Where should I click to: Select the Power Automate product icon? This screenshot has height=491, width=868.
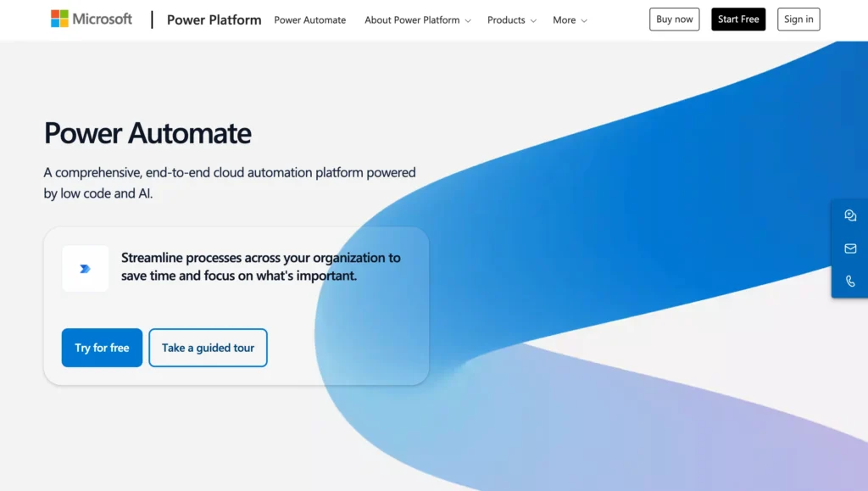click(85, 268)
